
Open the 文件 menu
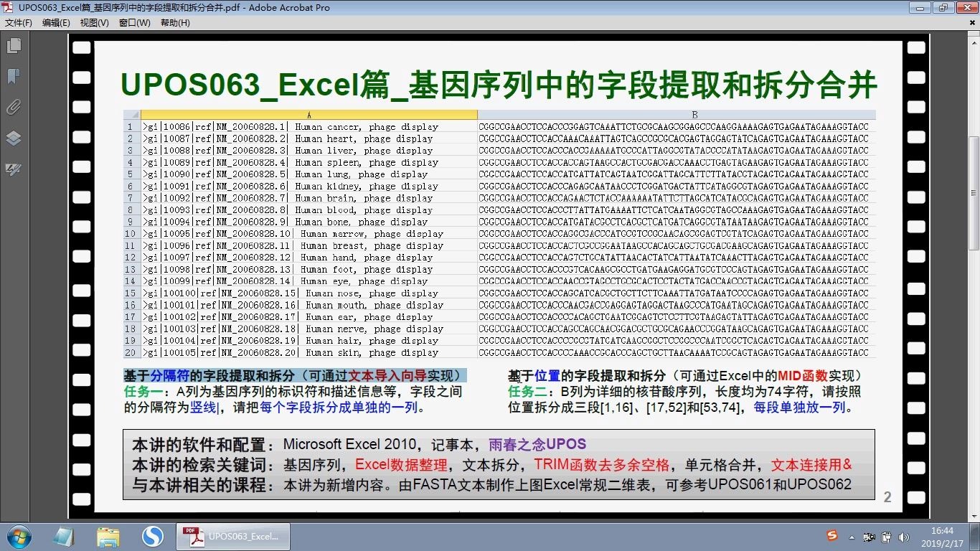tap(18, 22)
